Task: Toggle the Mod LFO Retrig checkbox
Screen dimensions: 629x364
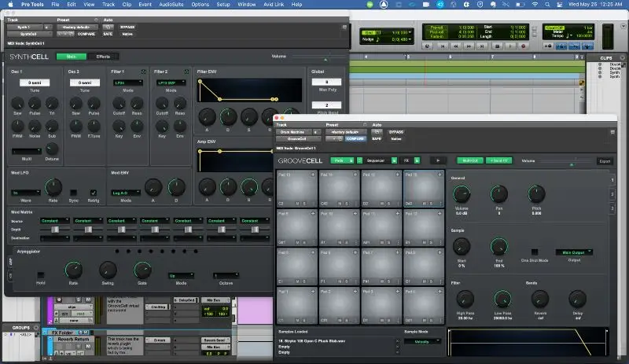Action: [x=94, y=192]
